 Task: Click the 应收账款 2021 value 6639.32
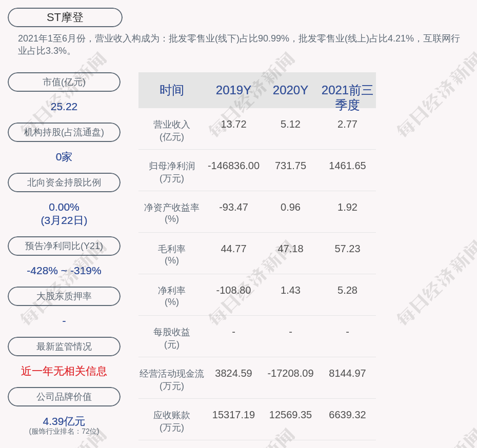click(347, 415)
